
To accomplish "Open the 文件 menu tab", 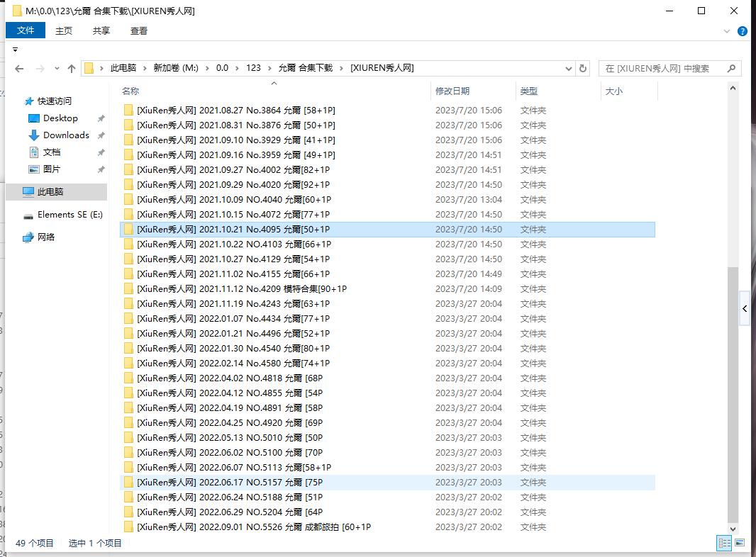I will [x=26, y=30].
